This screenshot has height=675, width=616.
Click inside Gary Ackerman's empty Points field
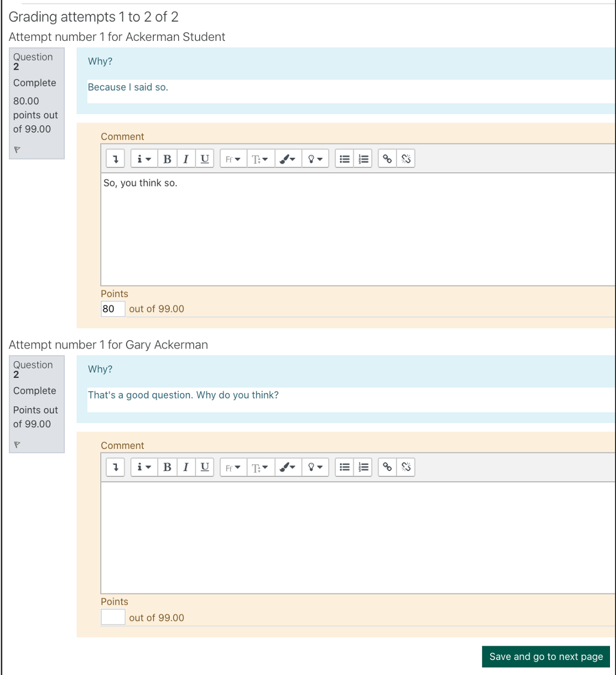(x=112, y=617)
